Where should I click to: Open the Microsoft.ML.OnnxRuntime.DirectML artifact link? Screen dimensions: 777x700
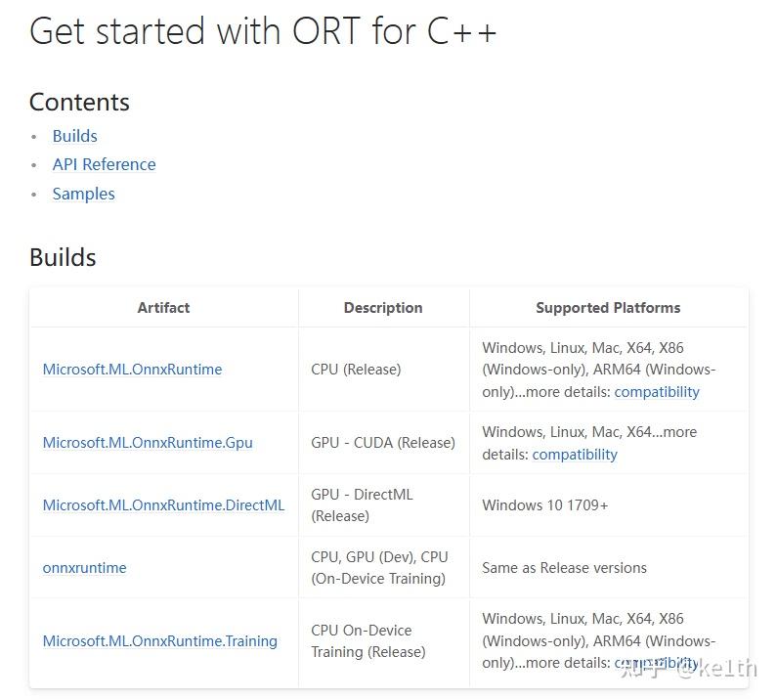163,504
